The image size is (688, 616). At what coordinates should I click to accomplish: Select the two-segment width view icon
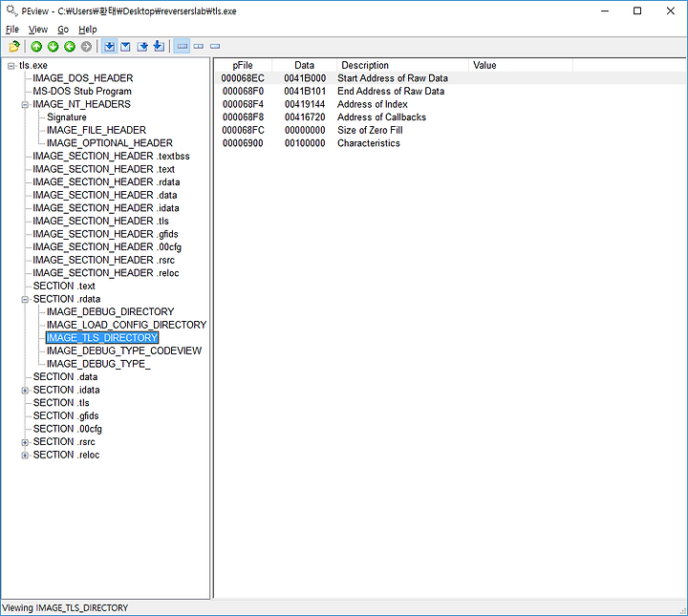[199, 46]
